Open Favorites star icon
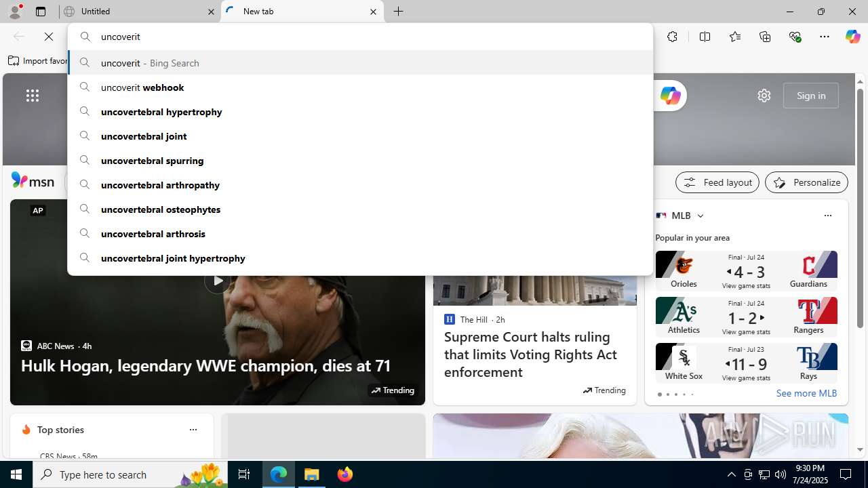Screen dimensions: 868x488 [734, 37]
